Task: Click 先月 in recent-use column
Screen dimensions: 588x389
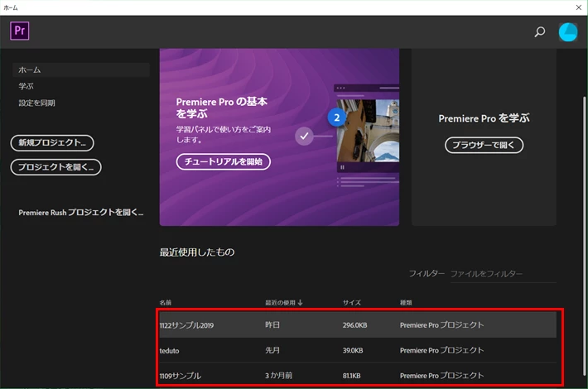Action: (272, 350)
